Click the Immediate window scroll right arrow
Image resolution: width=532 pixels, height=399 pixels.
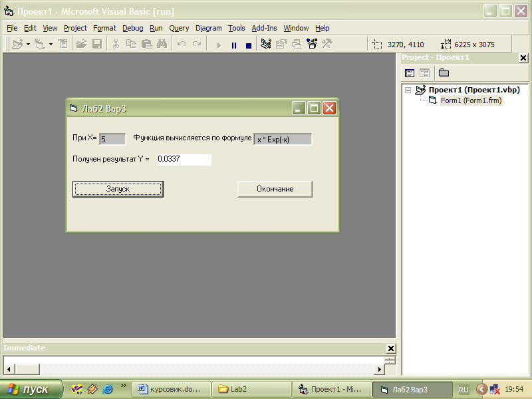pyautogui.click(x=379, y=369)
